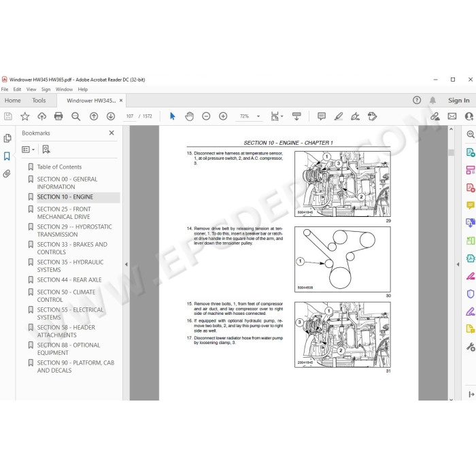Viewport: 476px width, 476px height.
Task: Open the find text magnifier
Action: click(x=76, y=116)
